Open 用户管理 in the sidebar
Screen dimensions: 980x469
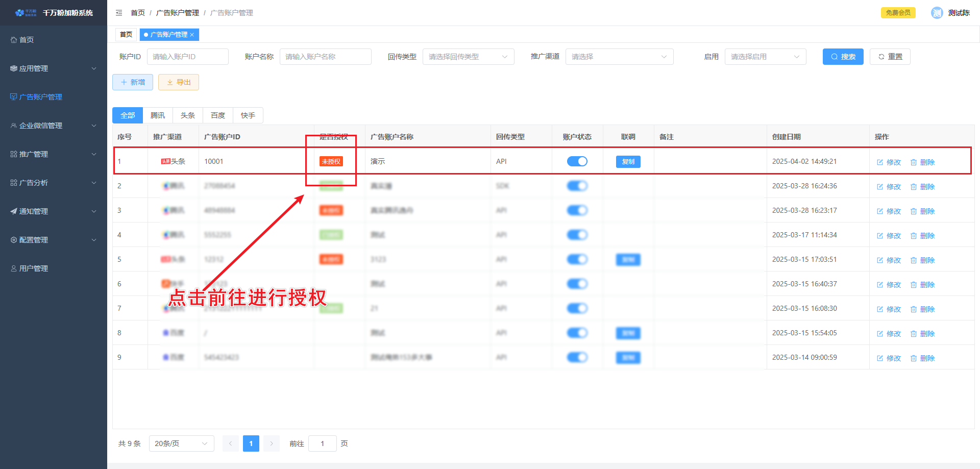(33, 268)
